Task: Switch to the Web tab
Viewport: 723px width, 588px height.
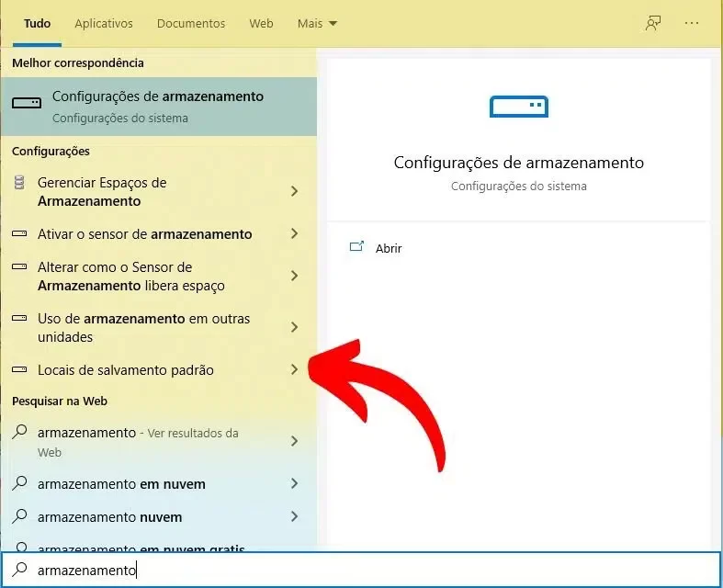Action: tap(261, 24)
